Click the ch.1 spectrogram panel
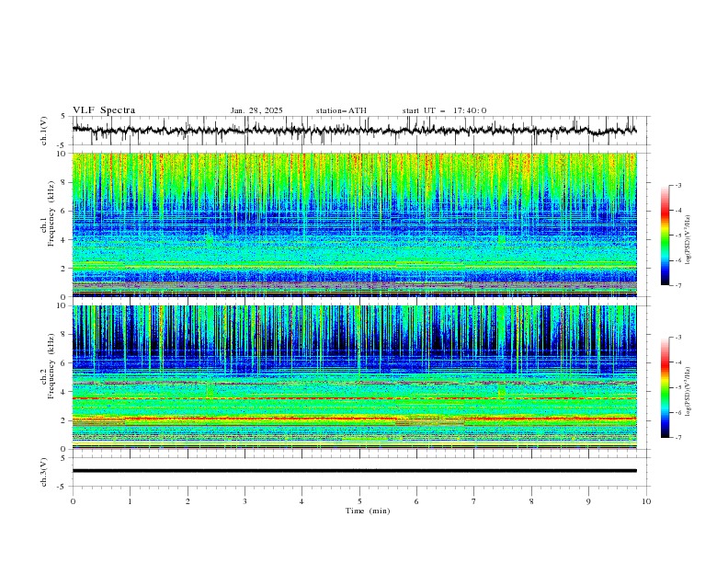The width and height of the screenshot is (728, 563). pyautogui.click(x=354, y=224)
